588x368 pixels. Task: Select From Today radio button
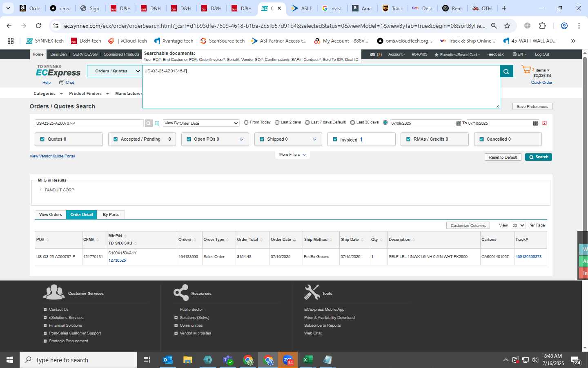click(x=246, y=122)
